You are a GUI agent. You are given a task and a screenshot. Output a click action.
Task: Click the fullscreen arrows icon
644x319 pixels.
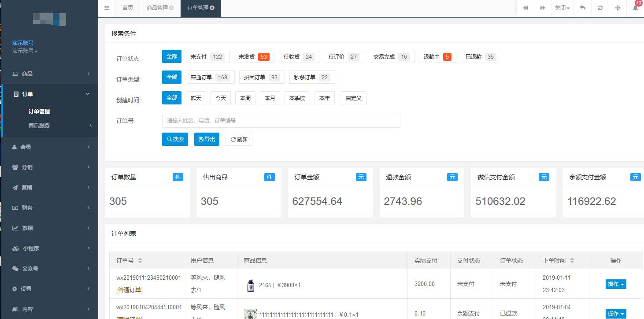pyautogui.click(x=618, y=8)
